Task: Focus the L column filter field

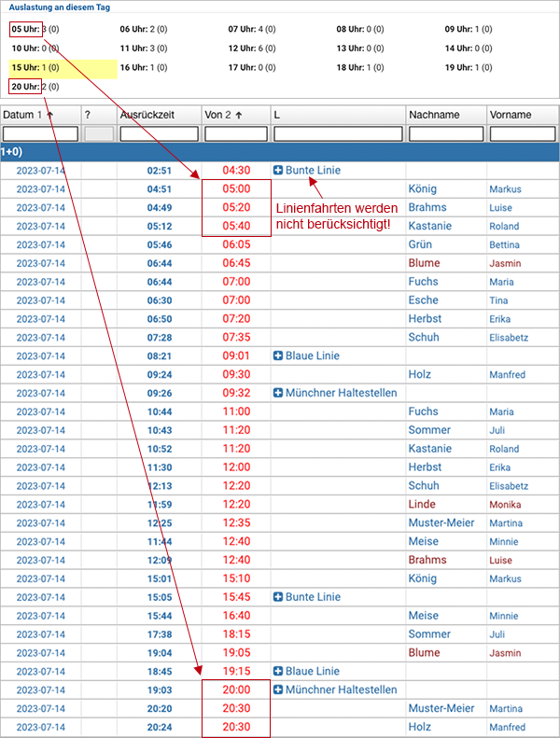Action: (338, 133)
